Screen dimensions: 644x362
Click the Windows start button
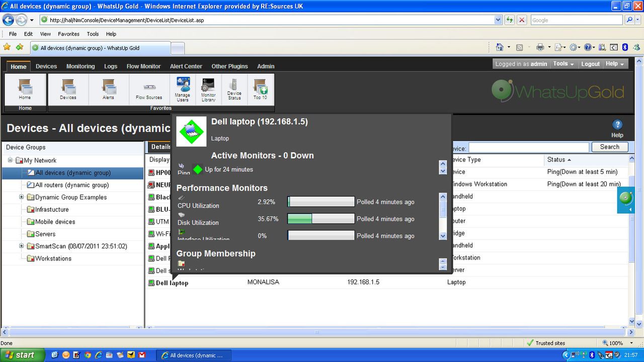pos(23,355)
